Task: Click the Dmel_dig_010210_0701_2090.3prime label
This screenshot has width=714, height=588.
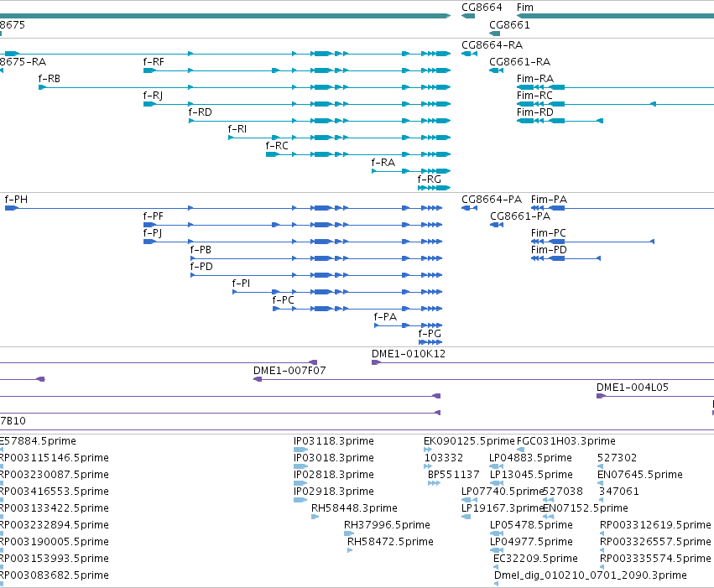Action: pyautogui.click(x=590, y=575)
